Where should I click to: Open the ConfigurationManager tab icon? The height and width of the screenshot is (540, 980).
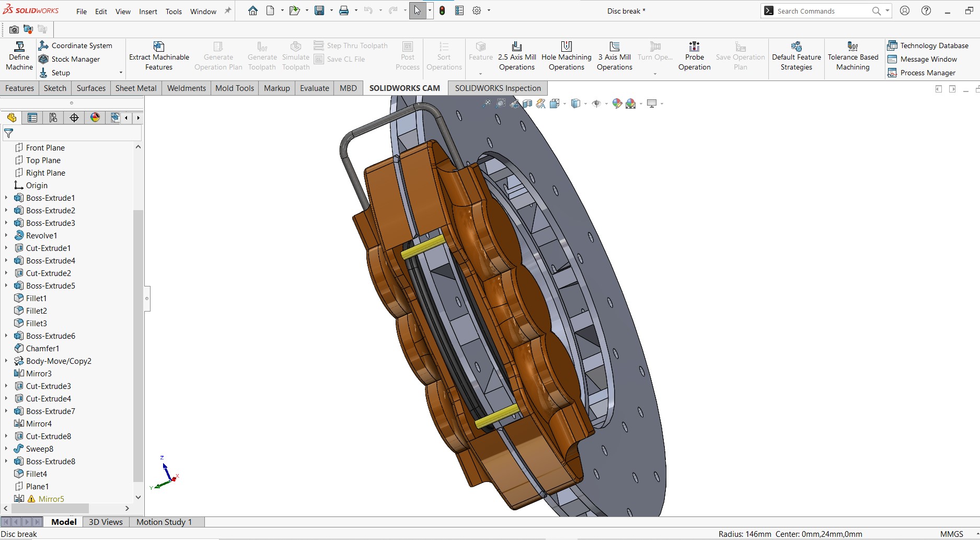[x=53, y=118]
